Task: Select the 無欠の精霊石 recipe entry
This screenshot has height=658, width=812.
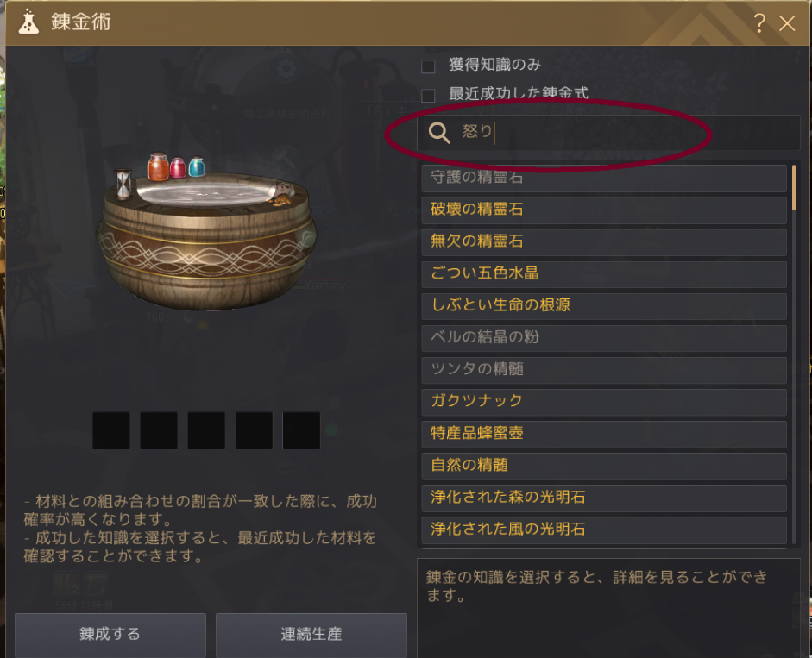Action: pyautogui.click(x=604, y=241)
